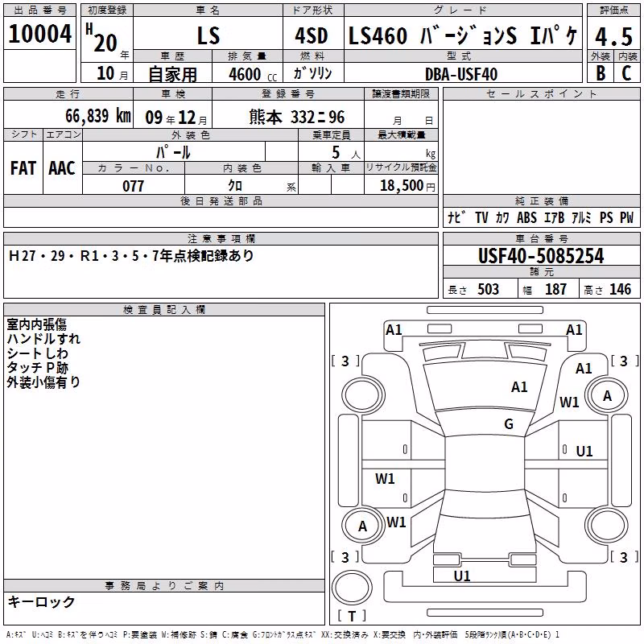Select the exterior color パール
The width and height of the screenshot is (644, 644).
coord(173,152)
